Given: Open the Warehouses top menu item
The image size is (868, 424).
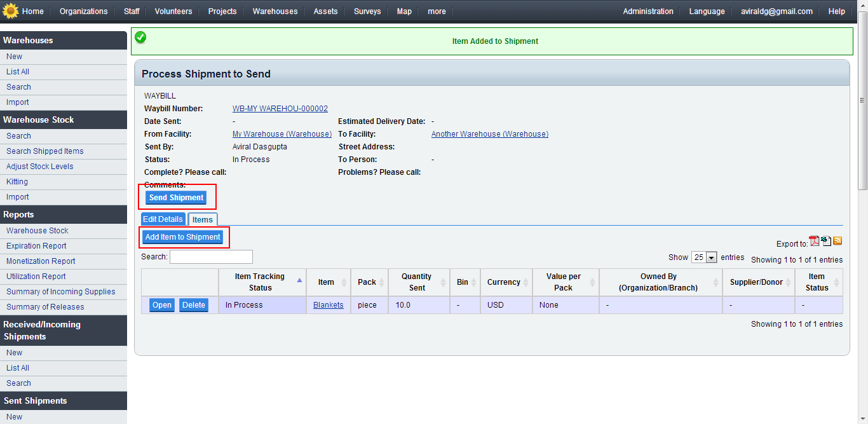Looking at the screenshot, I should [275, 11].
